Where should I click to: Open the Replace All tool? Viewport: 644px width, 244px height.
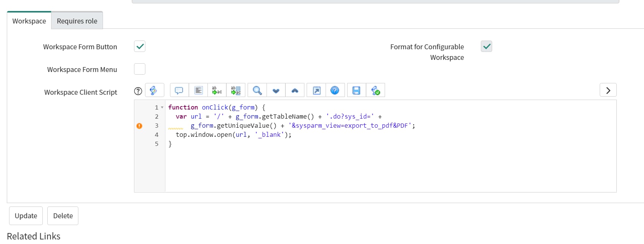click(236, 90)
